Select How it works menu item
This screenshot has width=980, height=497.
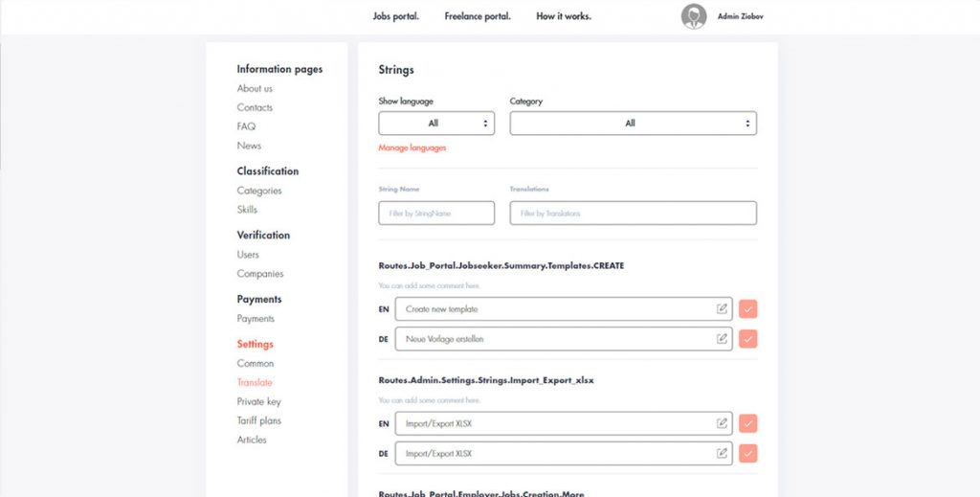pos(563,16)
